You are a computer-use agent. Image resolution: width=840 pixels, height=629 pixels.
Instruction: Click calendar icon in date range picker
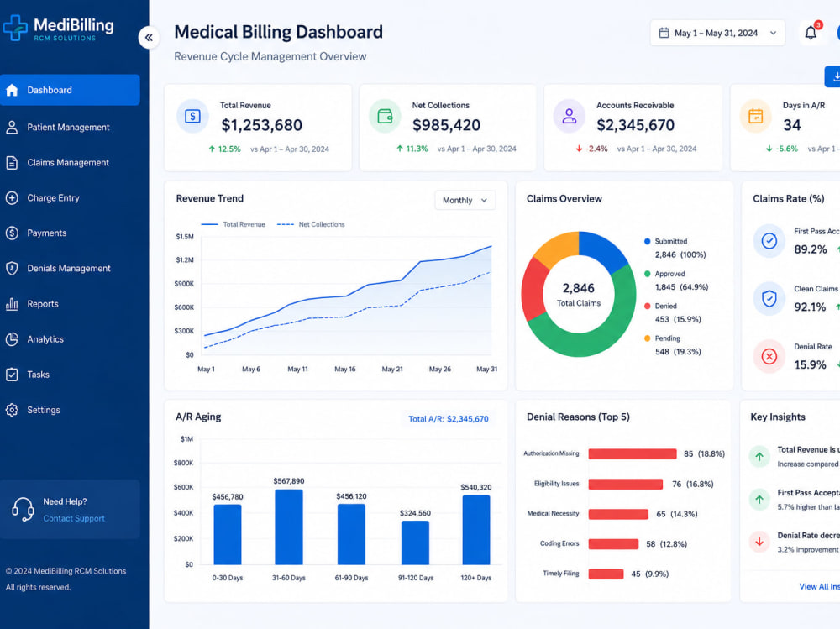coord(664,34)
